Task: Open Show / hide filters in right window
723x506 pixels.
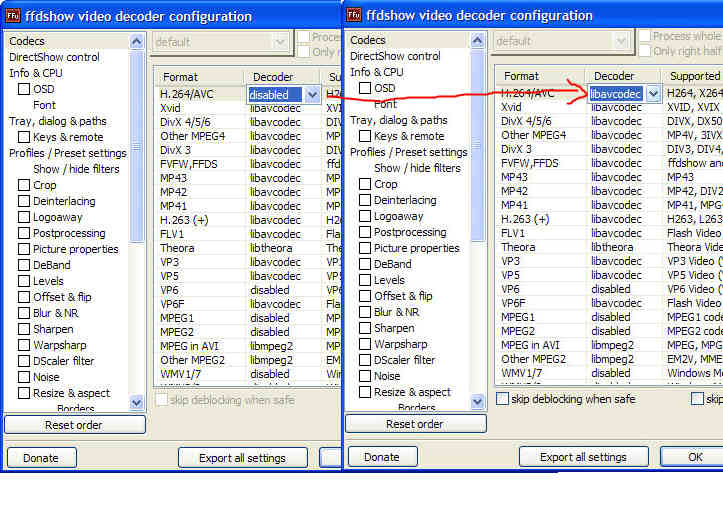Action: (417, 168)
